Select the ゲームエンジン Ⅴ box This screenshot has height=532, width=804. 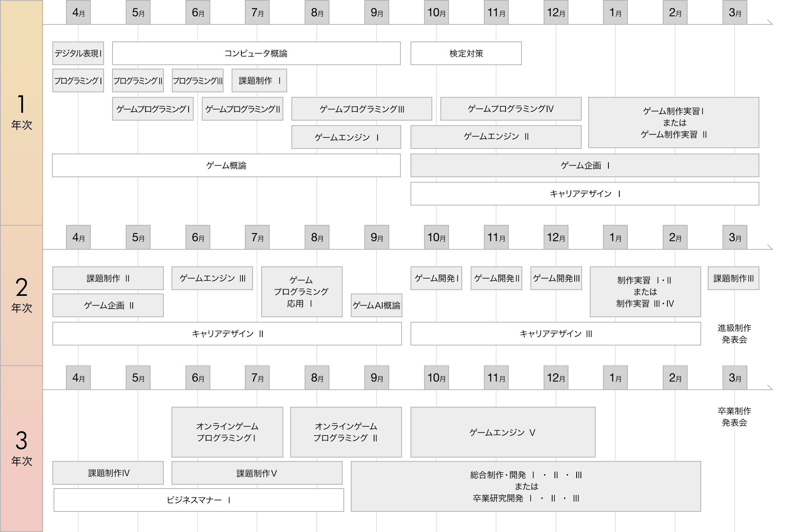pos(503,432)
